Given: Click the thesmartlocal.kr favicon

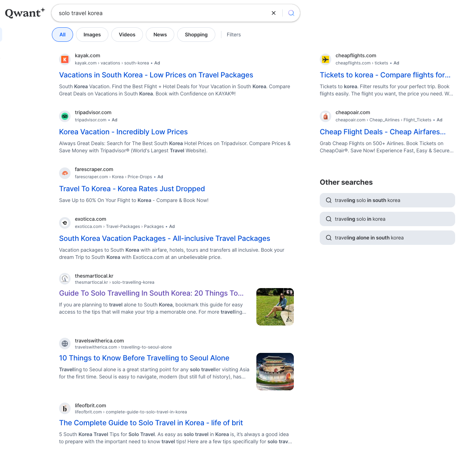Looking at the screenshot, I should 65,279.
